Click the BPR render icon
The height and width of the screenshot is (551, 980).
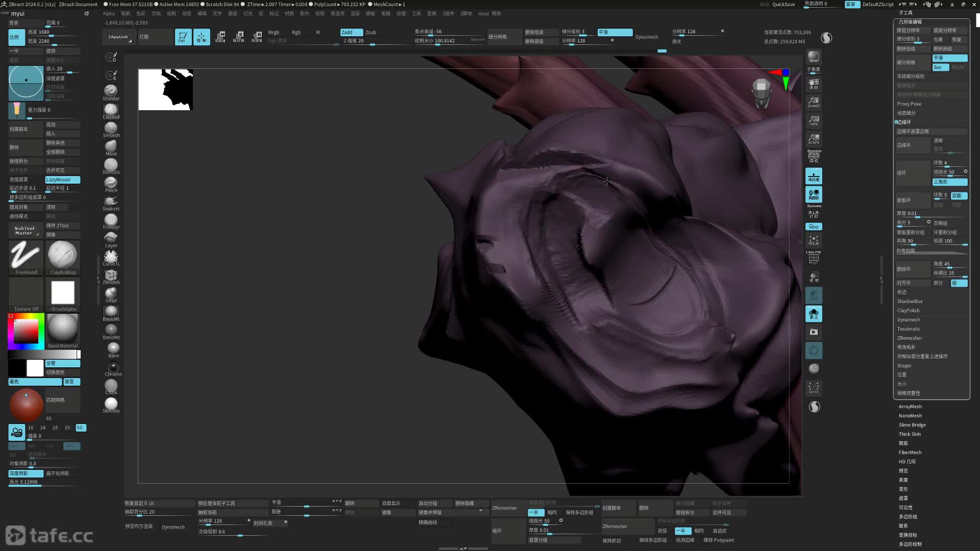point(814,57)
